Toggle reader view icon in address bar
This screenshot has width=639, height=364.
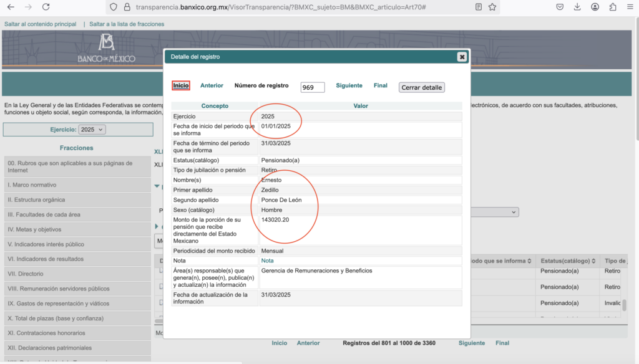(478, 7)
